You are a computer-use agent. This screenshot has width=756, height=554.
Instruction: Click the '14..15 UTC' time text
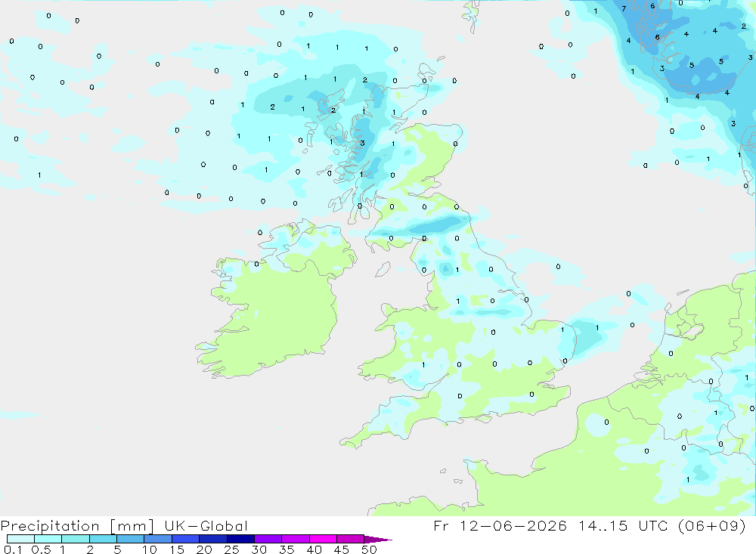coord(624,525)
